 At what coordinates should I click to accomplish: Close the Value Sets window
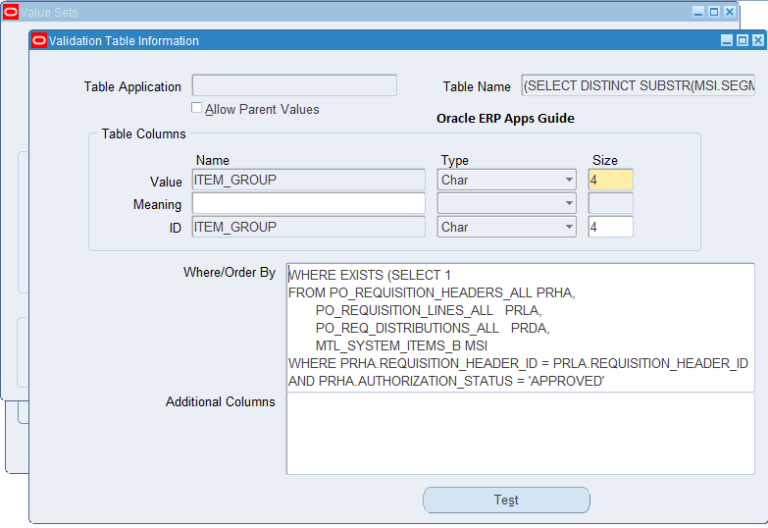(x=729, y=12)
